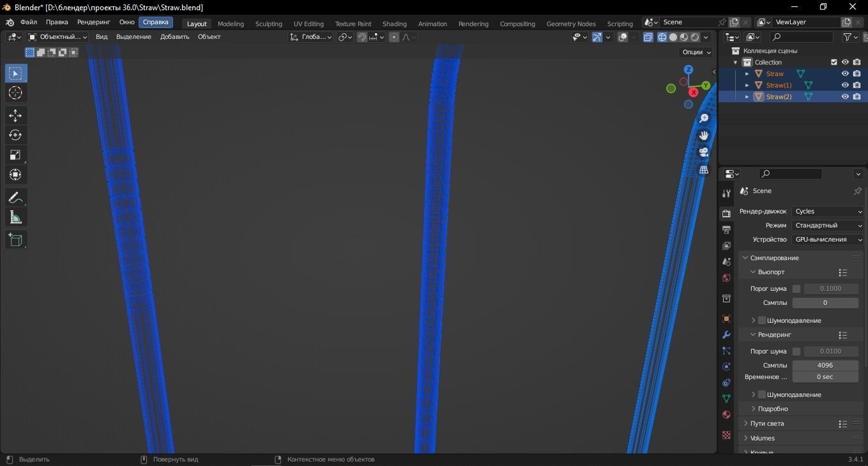This screenshot has height=466, width=868.
Task: Switch to Modeling workspace tab
Action: click(x=231, y=24)
